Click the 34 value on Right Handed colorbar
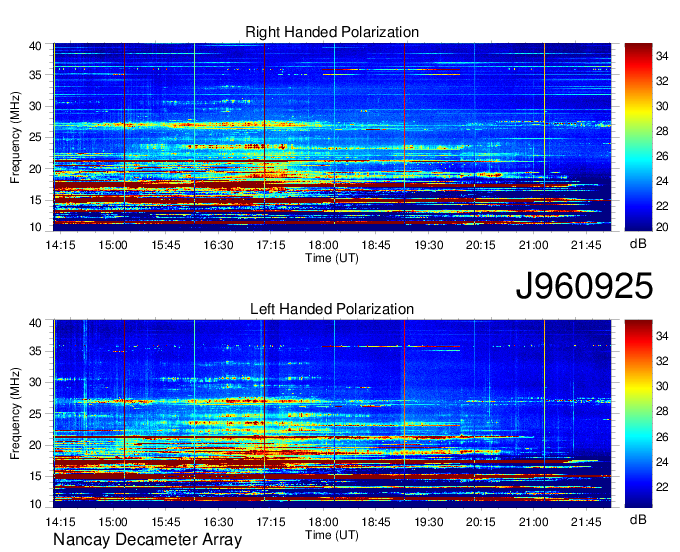680x552 pixels. pyautogui.click(x=662, y=56)
